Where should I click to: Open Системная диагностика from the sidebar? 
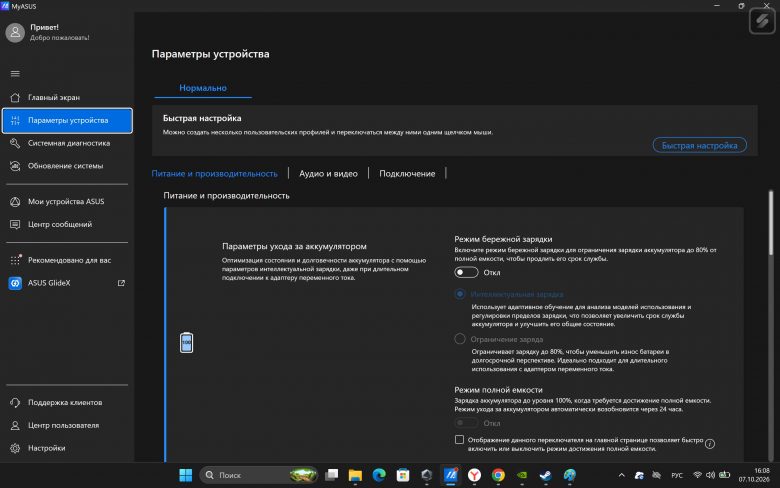(67, 143)
